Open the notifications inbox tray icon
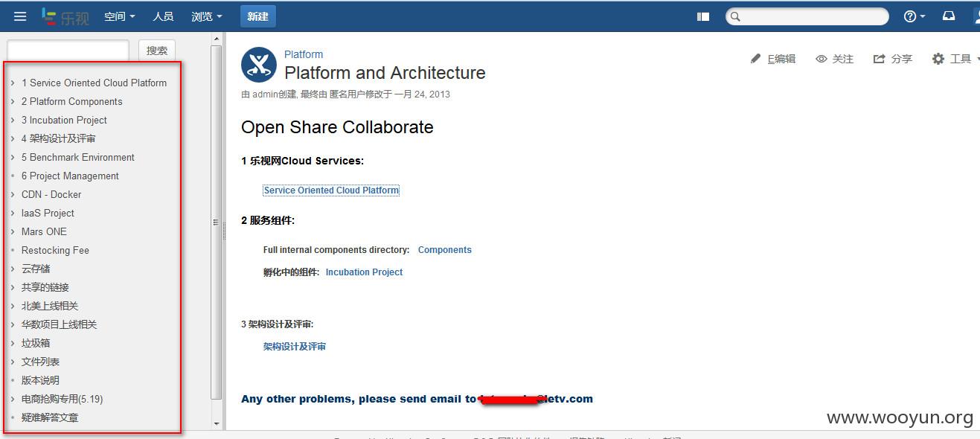980x439 pixels. (949, 16)
